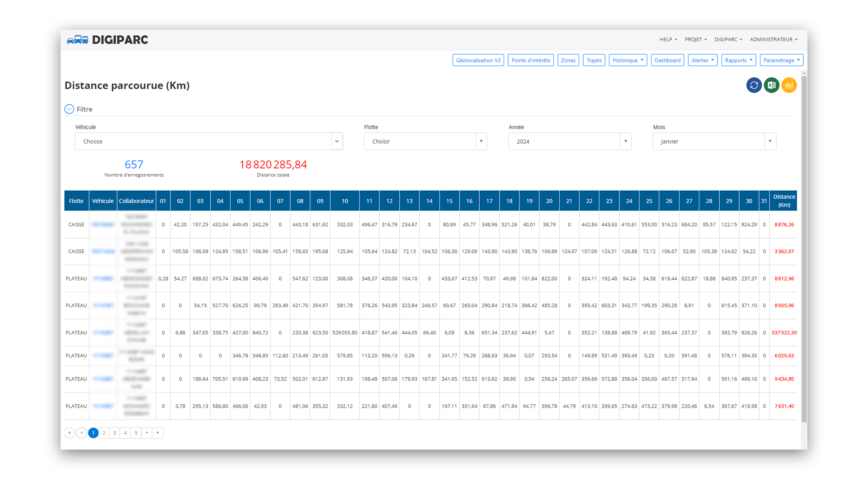Go to previous page pagination arrow

pyautogui.click(x=81, y=433)
